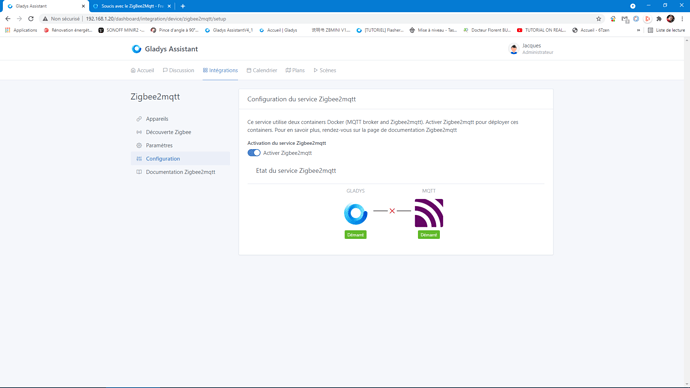Image resolution: width=690 pixels, height=388 pixels.
Task: Select Découverte Zigbee in sidebar
Action: point(180,132)
